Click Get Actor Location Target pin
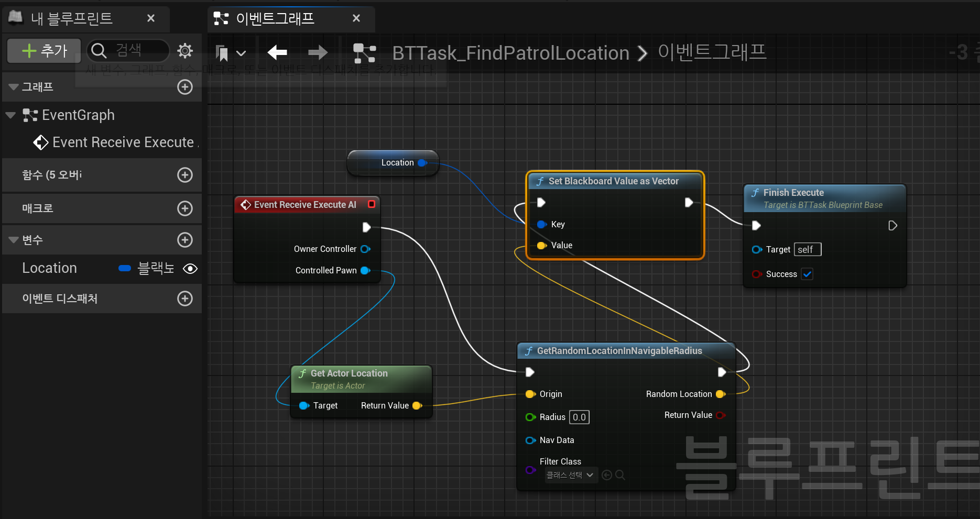The width and height of the screenshot is (980, 519). point(304,406)
